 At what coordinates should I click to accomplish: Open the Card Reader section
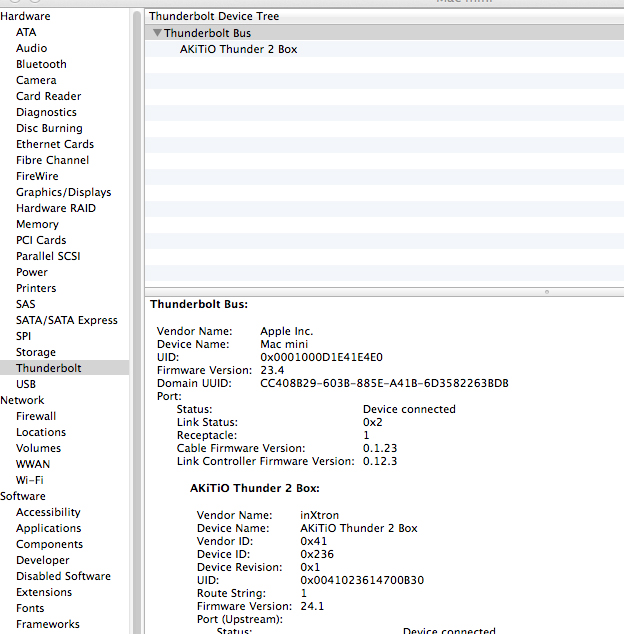[x=49, y=96]
